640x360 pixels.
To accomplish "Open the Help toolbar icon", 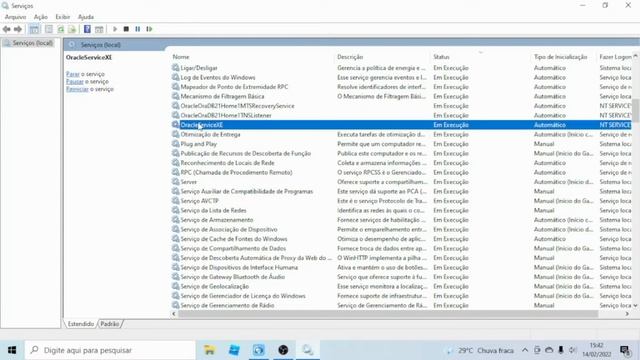I will (87, 29).
